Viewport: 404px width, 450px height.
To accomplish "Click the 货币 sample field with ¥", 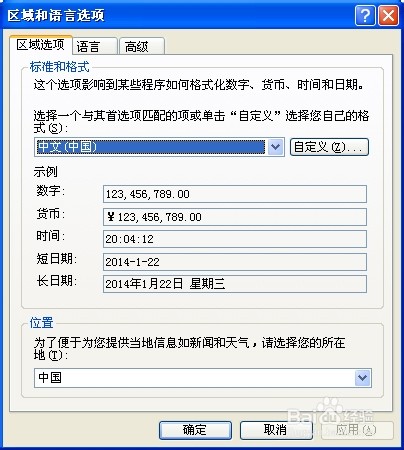I will coord(235,217).
